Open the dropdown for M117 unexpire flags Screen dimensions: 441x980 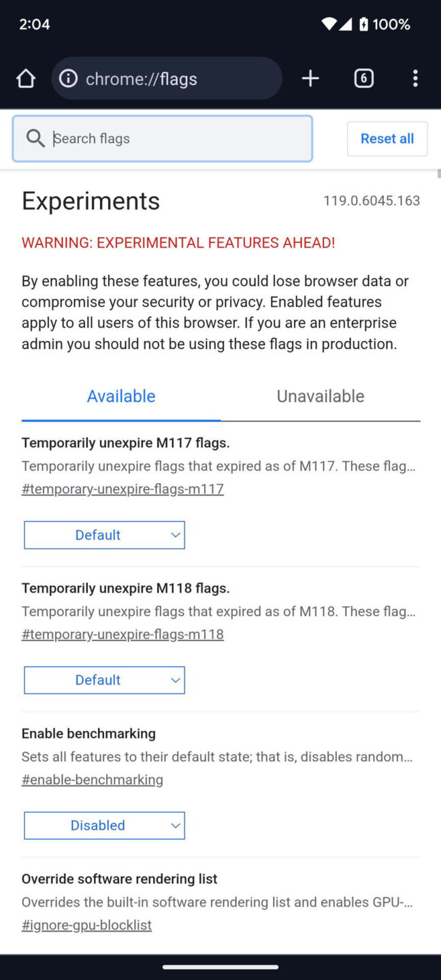(104, 535)
